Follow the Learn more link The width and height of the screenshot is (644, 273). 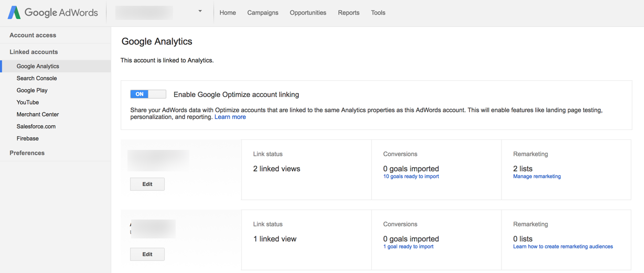(230, 117)
